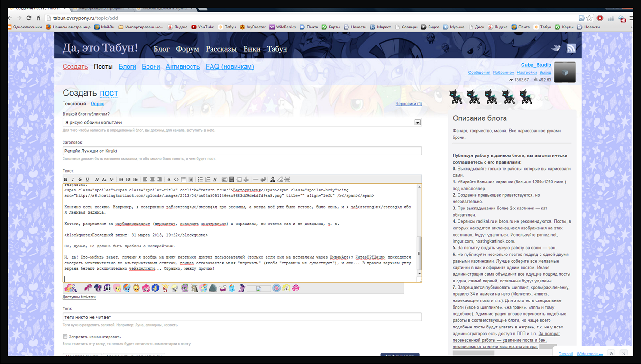
Task: Open "Сообщения" messages link
Action: (x=479, y=73)
